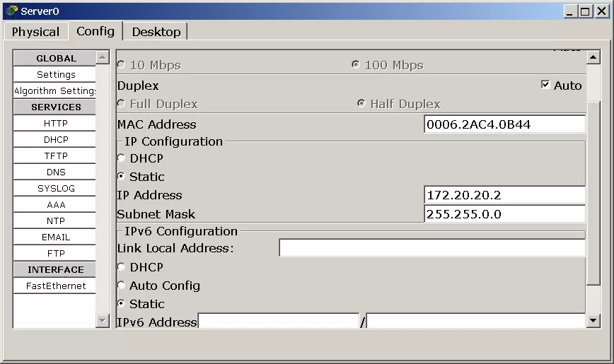Open NTP service configuration
This screenshot has width=614, height=364.
pyautogui.click(x=54, y=221)
